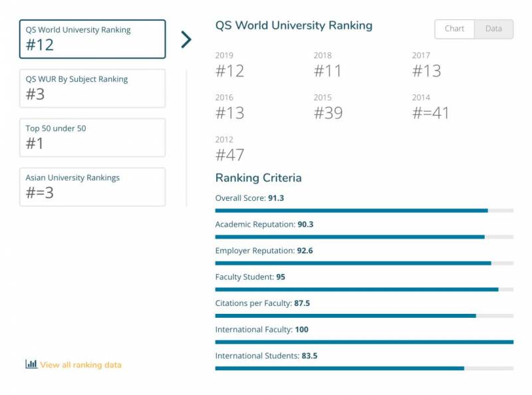Open the QS WUR By Subject Ranking card
Image resolution: width=532 pixels, height=395 pixels.
pos(92,88)
